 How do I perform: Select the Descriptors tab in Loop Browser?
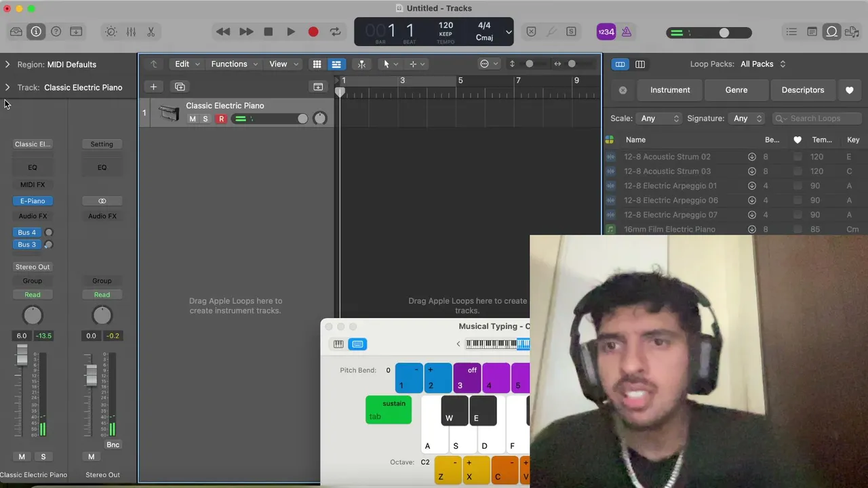pyautogui.click(x=803, y=90)
